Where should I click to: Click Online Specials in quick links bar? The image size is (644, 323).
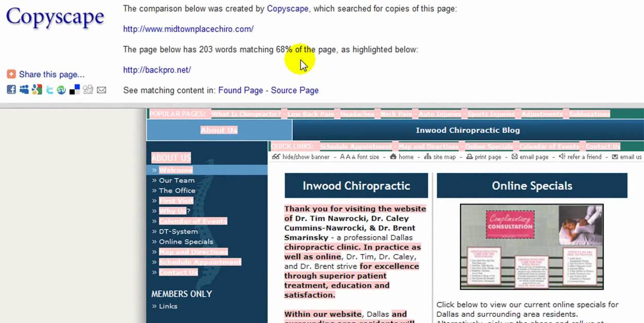coord(489,147)
